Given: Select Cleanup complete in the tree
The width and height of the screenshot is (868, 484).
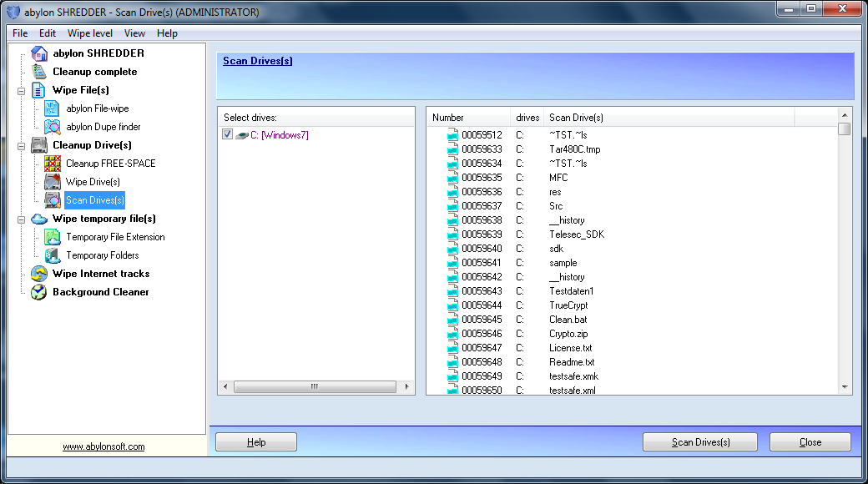Looking at the screenshot, I should (94, 72).
